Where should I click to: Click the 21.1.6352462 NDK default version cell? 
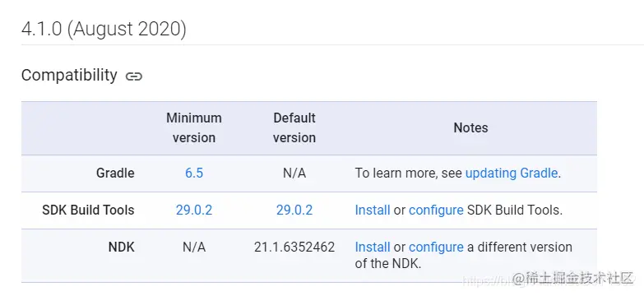pos(294,247)
